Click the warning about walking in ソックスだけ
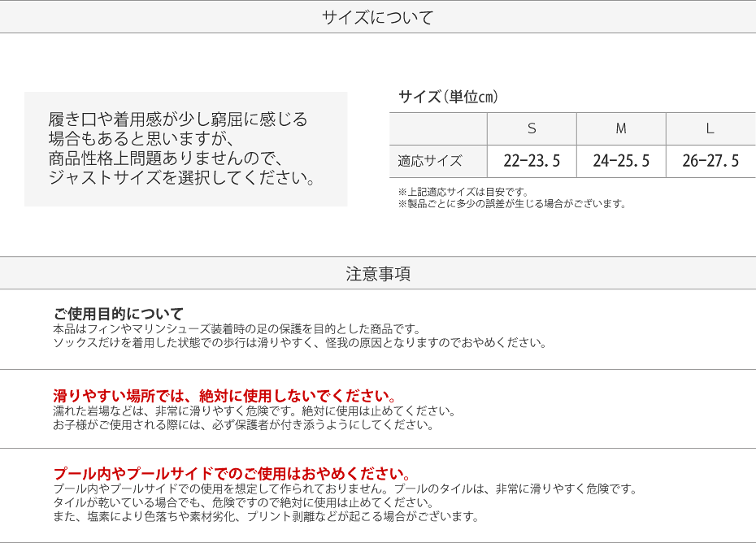Screen dimensions: 756x543 (x=299, y=343)
